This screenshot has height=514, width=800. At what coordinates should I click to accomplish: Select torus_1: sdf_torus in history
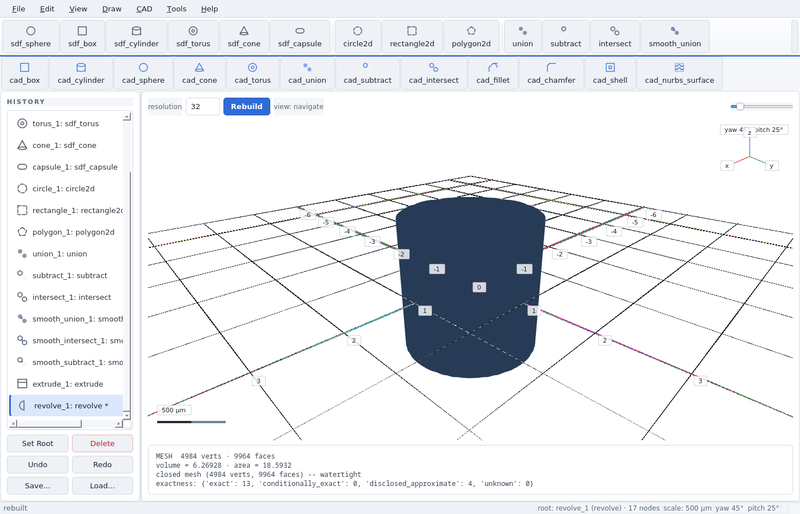pos(66,124)
